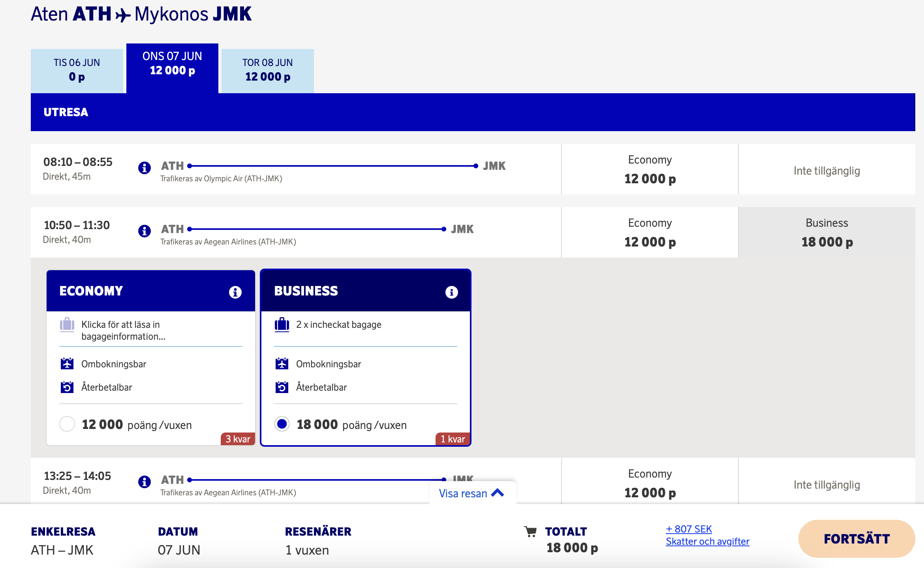
Task: Click the shopping cart icon beside Totalt
Action: (x=530, y=532)
